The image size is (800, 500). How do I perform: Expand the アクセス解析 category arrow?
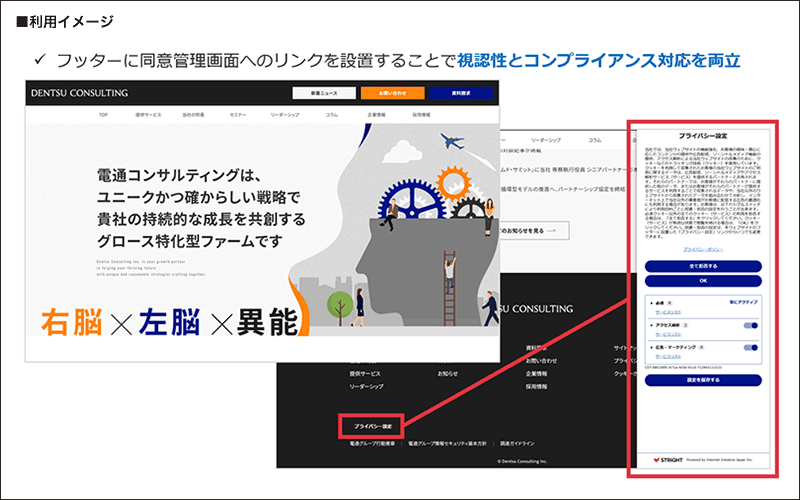(x=649, y=325)
